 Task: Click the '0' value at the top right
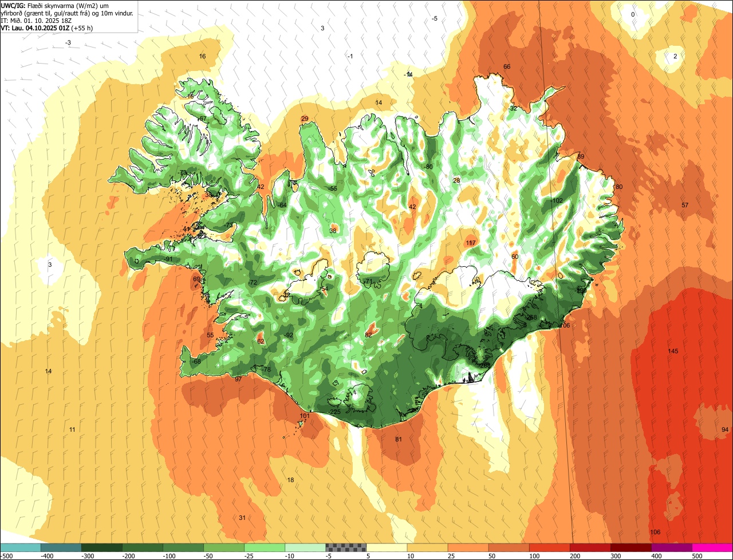[633, 15]
